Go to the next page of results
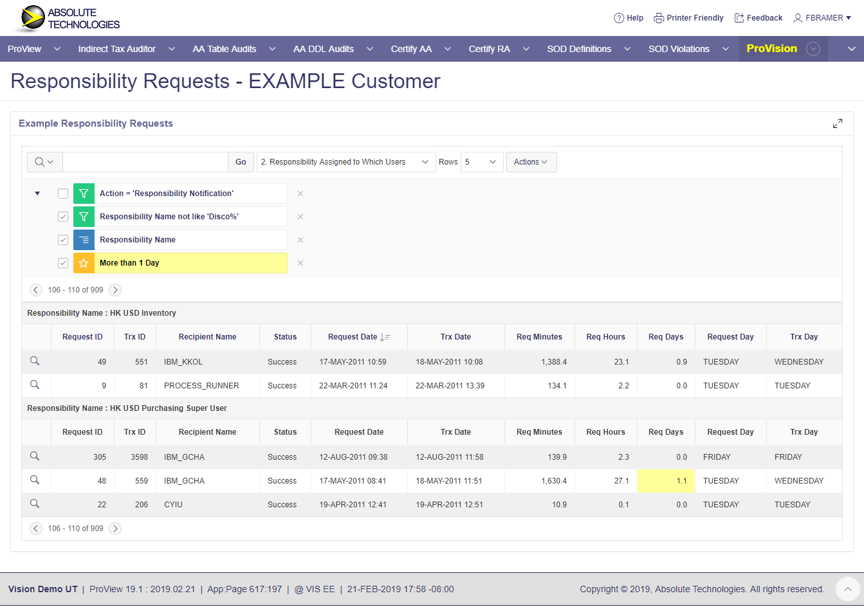This screenshot has width=864, height=616. pyautogui.click(x=115, y=290)
